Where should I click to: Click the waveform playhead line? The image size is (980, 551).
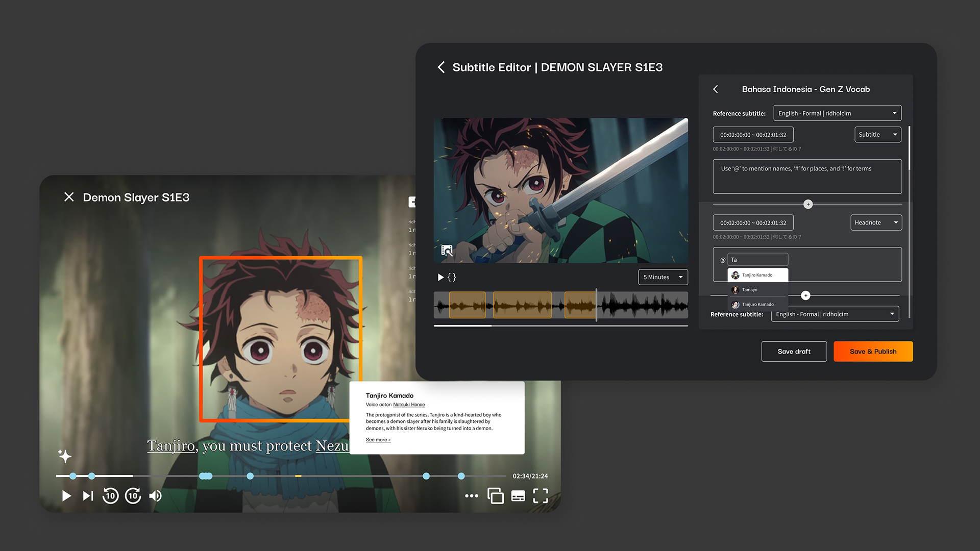point(596,305)
